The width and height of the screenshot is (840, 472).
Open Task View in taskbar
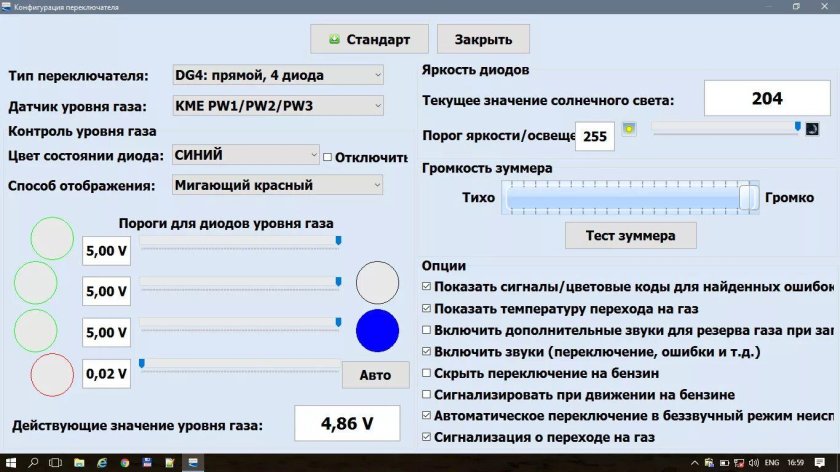55,462
